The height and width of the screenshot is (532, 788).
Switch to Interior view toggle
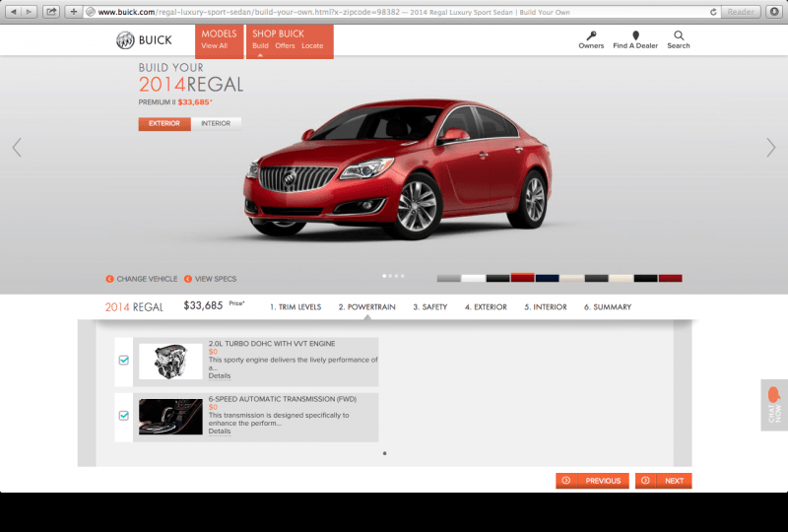216,123
